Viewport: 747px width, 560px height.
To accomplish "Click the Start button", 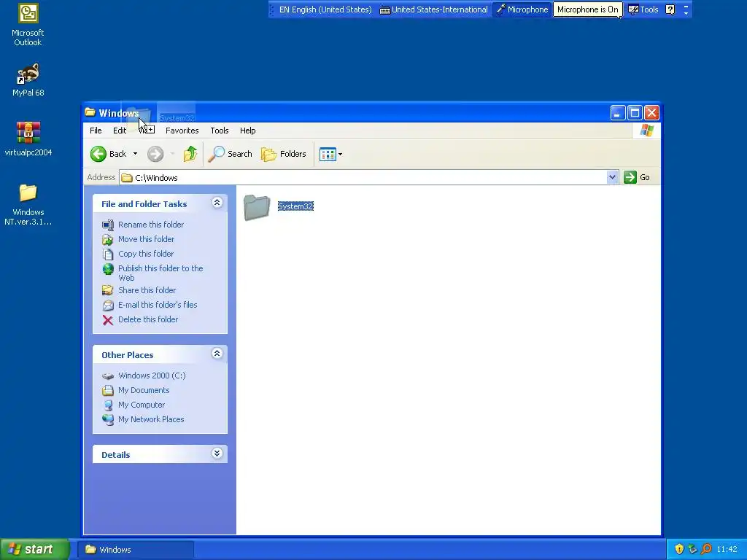I will click(34, 550).
